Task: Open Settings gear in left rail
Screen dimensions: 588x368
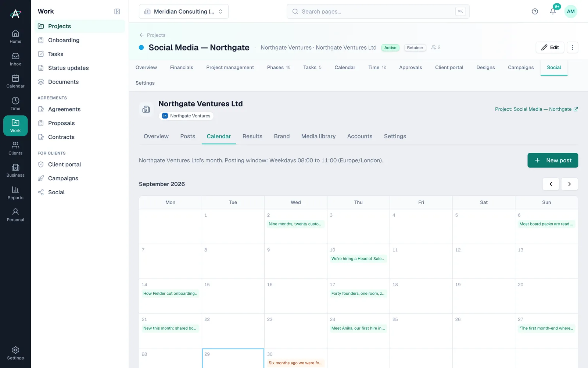Action: click(x=15, y=353)
